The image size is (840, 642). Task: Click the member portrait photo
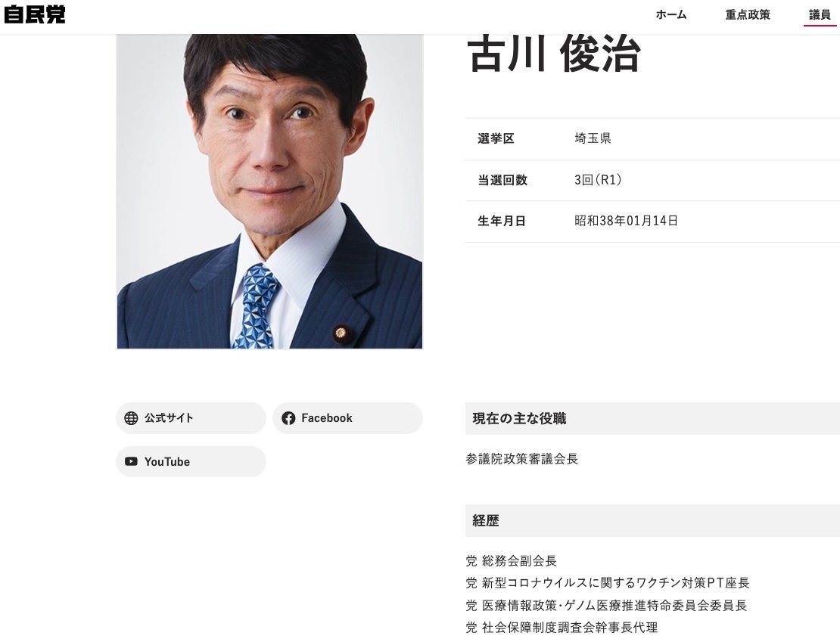[x=269, y=191]
